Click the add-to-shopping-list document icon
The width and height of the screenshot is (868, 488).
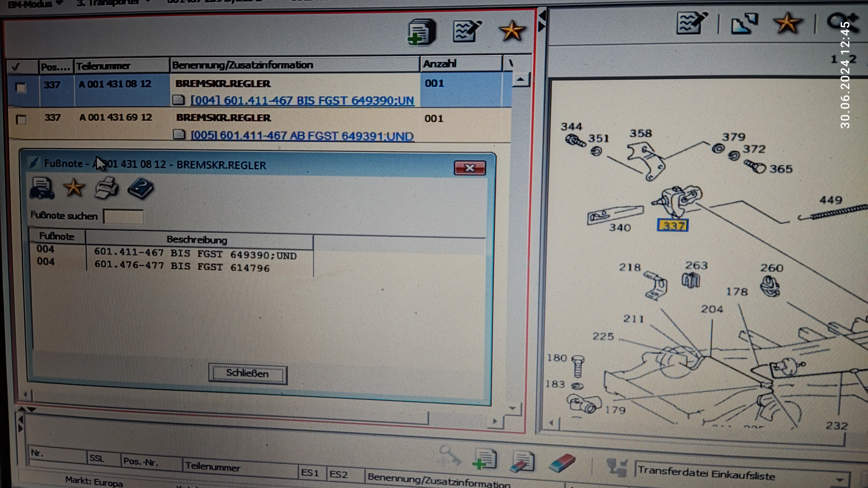click(x=421, y=32)
